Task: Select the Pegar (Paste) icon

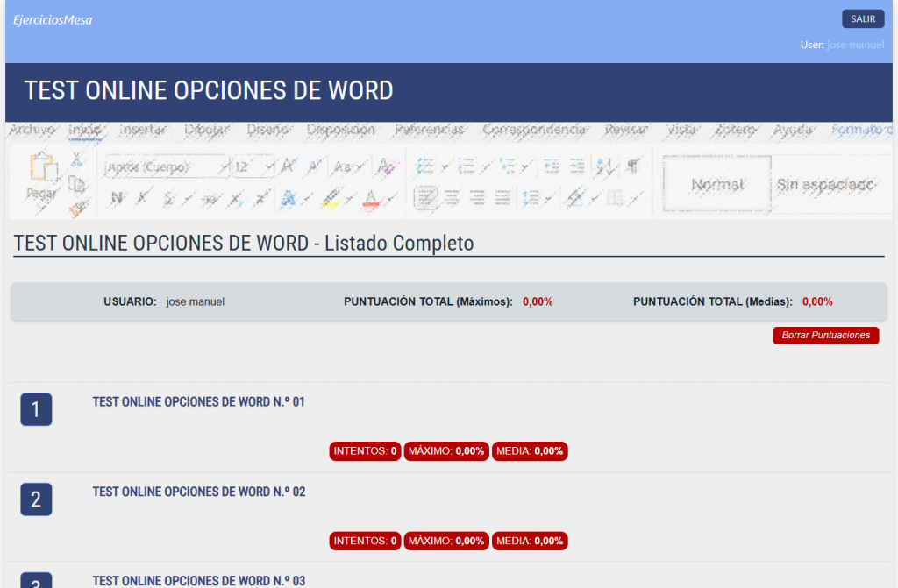Action: [x=42, y=173]
